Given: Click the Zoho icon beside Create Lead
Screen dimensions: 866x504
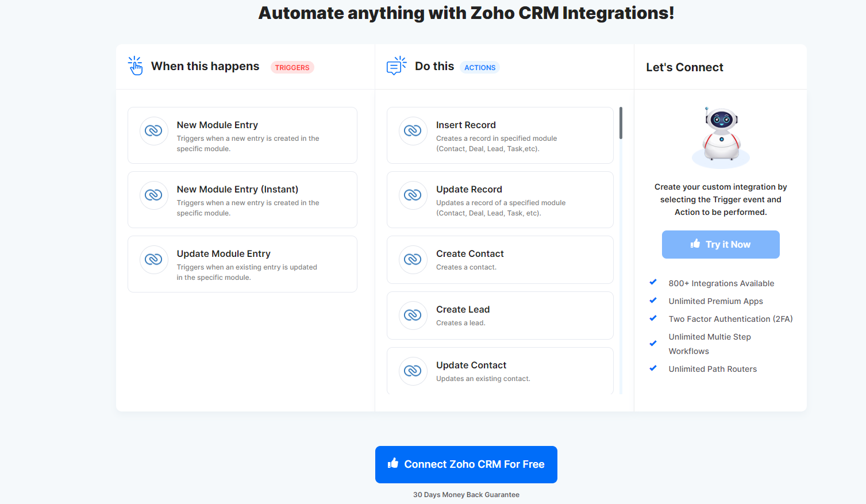Looking at the screenshot, I should tap(413, 315).
